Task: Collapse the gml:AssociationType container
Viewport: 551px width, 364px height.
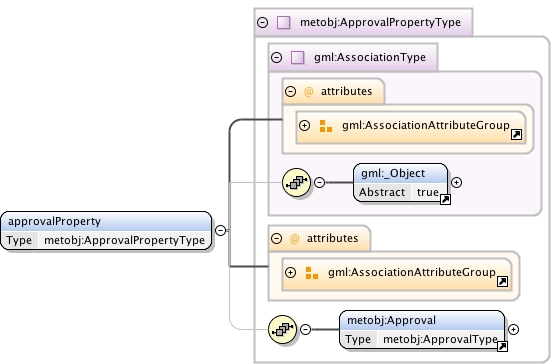Action: [277, 57]
